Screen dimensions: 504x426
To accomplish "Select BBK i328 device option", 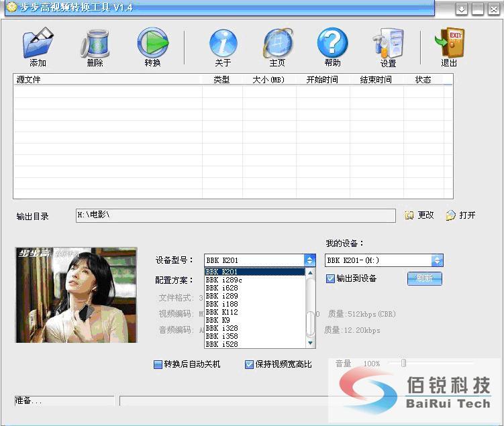I will coord(254,328).
